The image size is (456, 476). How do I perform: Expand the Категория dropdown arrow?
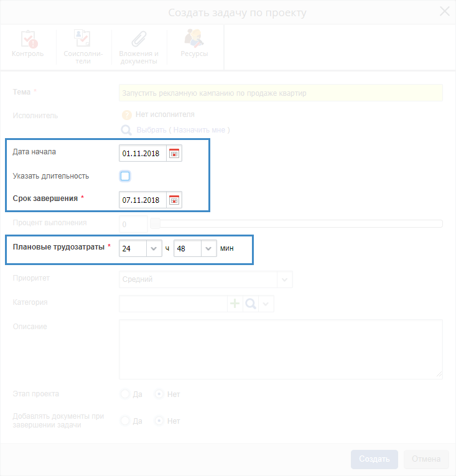pos(266,303)
